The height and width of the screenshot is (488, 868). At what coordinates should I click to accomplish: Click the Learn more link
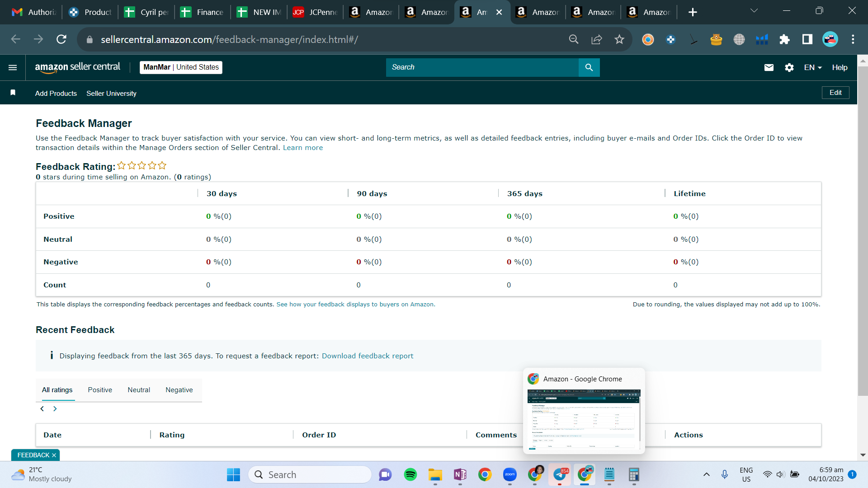pyautogui.click(x=303, y=148)
